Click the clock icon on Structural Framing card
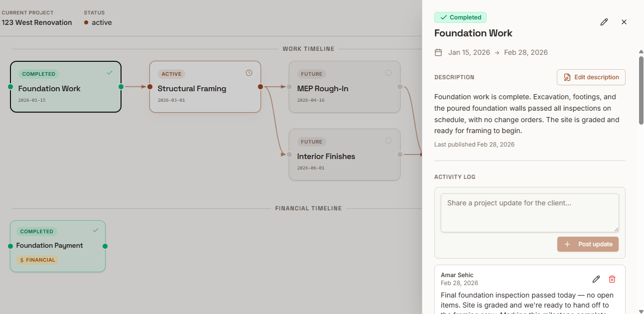644x314 pixels. (x=249, y=73)
